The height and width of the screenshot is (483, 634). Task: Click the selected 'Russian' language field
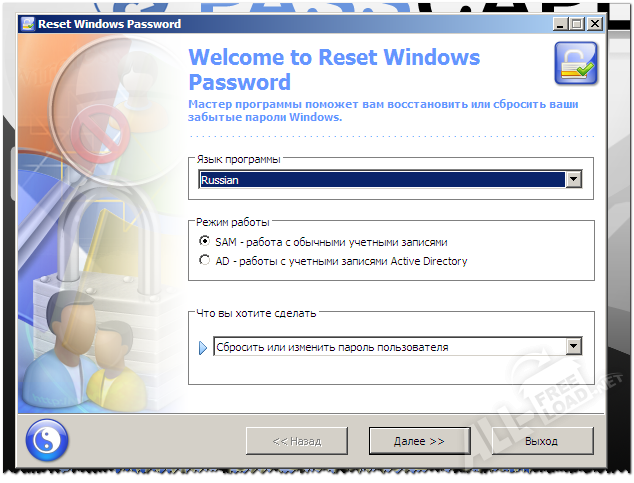(380, 180)
